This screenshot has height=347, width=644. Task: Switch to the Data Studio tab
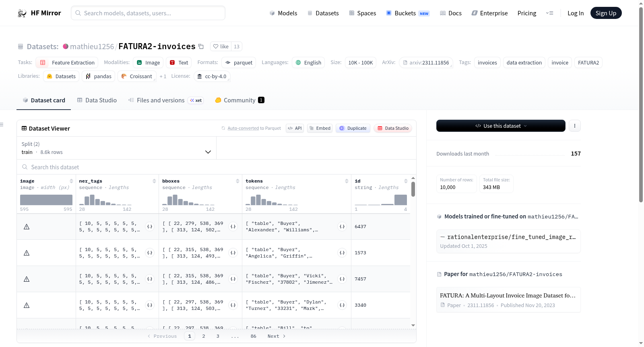(x=97, y=100)
